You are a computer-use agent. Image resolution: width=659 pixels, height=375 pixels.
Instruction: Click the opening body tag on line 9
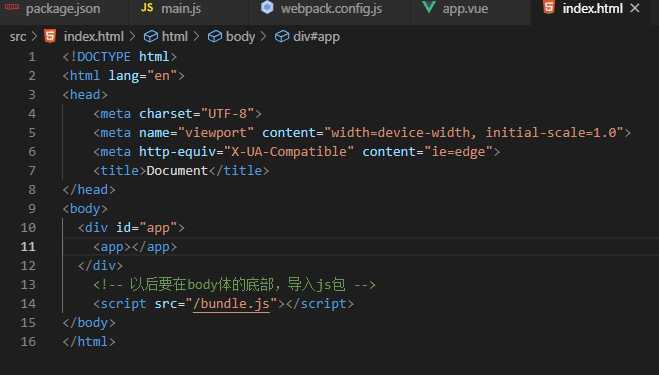tap(85, 209)
